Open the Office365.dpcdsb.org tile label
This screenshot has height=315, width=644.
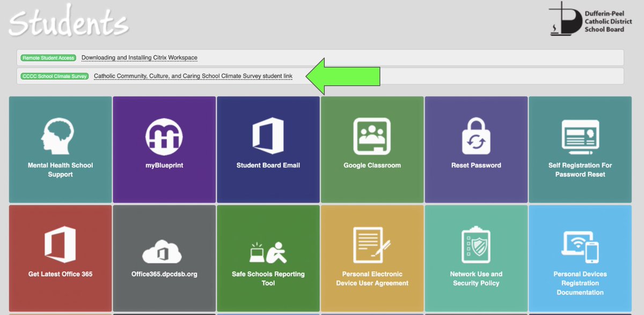tap(164, 274)
